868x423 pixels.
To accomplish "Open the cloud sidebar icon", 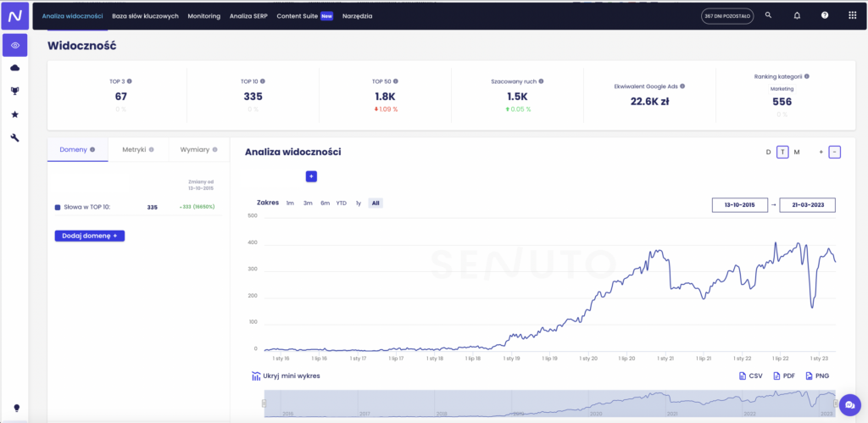I will pos(15,68).
